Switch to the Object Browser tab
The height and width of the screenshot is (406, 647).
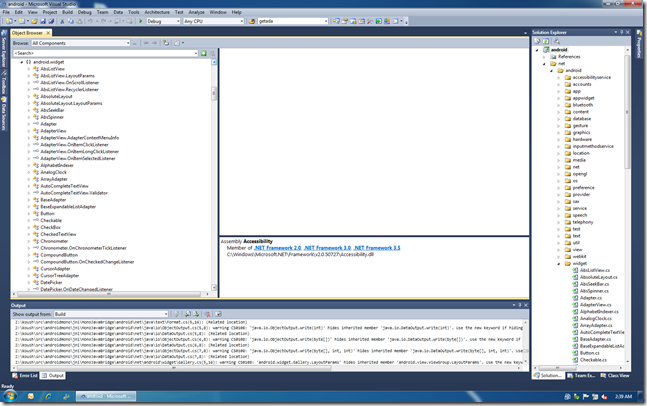tap(27, 33)
